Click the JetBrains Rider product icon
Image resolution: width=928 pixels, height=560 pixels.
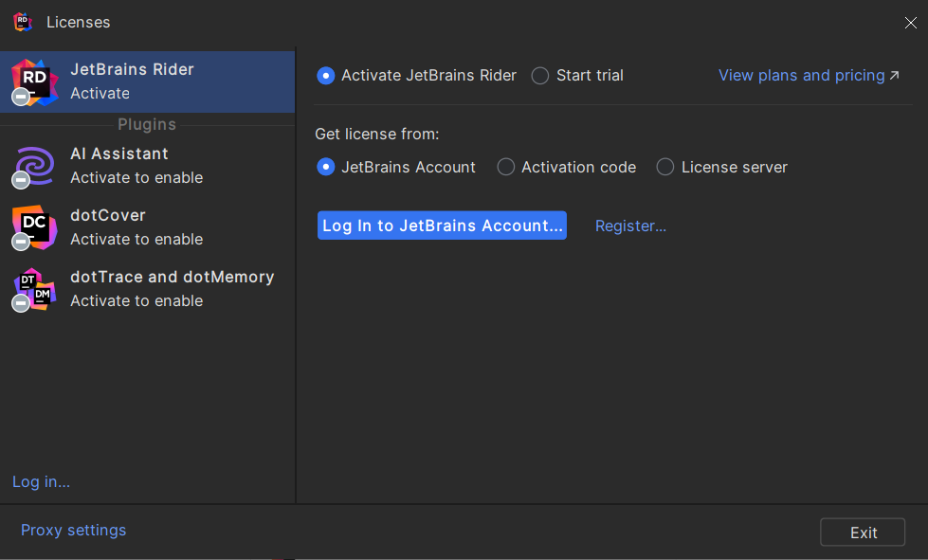(34, 81)
